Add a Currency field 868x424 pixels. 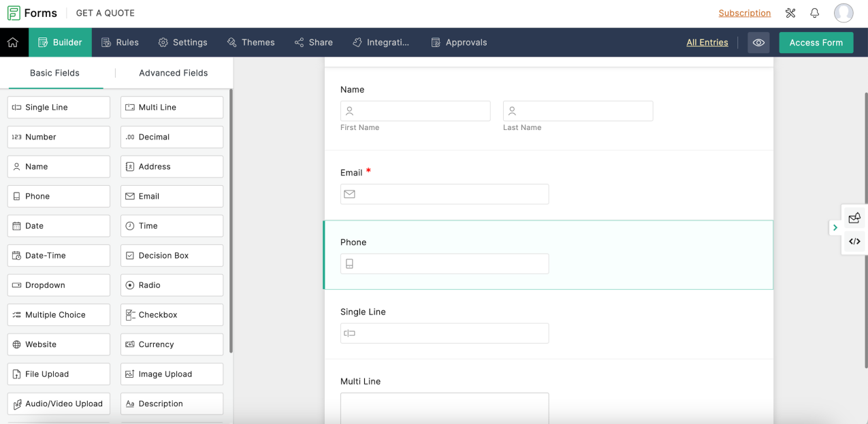[172, 344]
